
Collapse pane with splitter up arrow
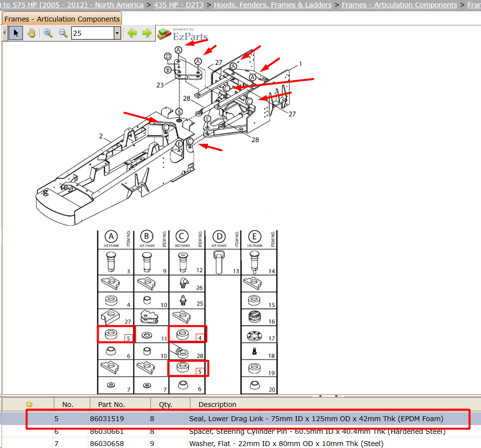(320, 396)
